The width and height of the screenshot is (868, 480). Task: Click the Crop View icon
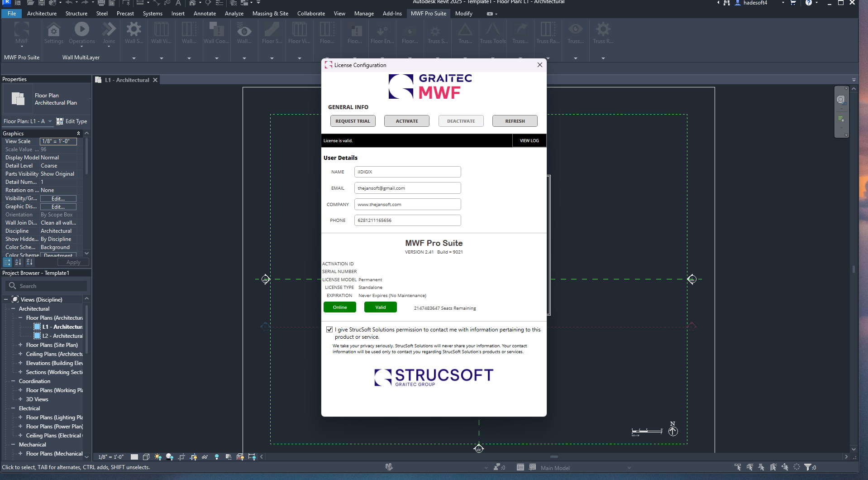tap(182, 457)
